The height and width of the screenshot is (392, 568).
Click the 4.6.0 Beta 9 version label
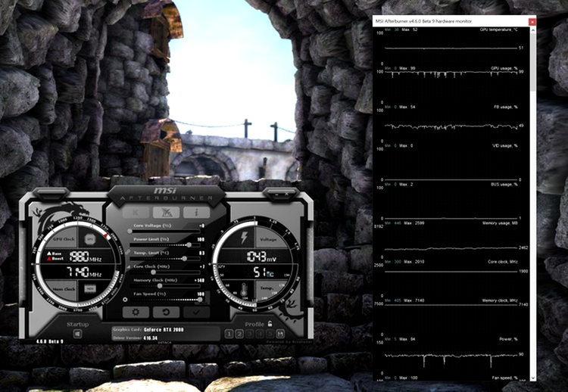pyautogui.click(x=50, y=341)
